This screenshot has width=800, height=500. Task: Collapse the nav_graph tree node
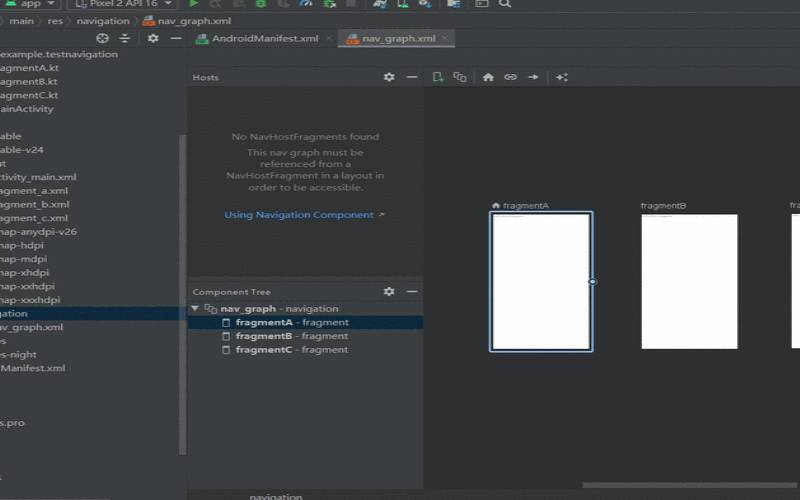pyautogui.click(x=196, y=309)
